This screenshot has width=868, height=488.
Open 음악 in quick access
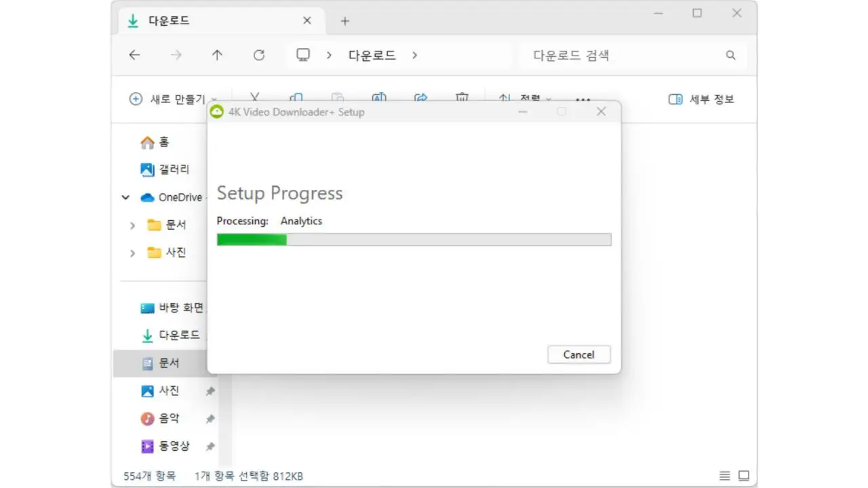[x=160, y=419]
